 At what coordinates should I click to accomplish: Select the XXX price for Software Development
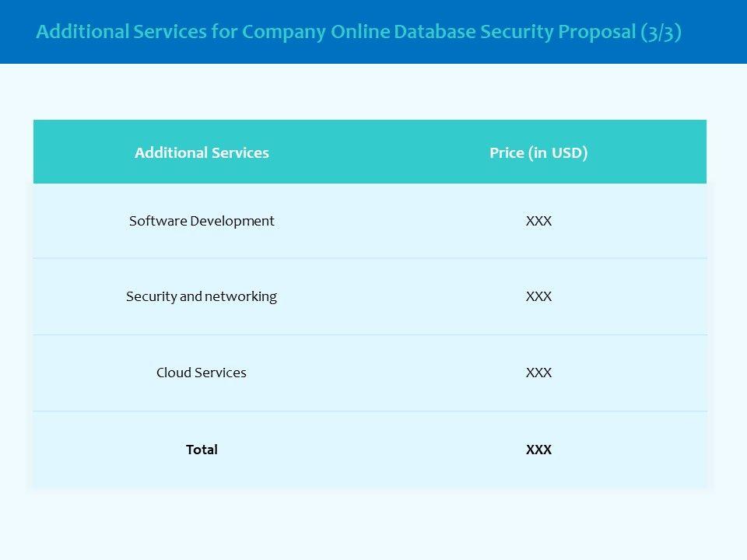coord(538,221)
